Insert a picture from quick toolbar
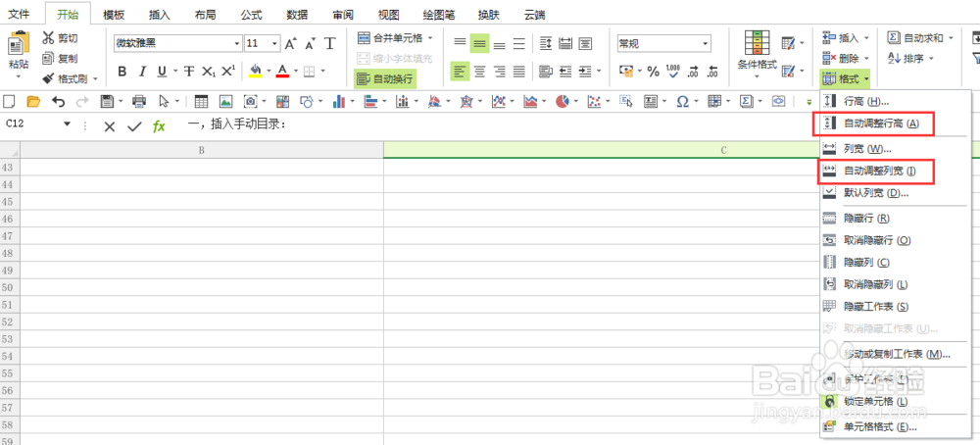Image resolution: width=980 pixels, height=445 pixels. pos(225,101)
